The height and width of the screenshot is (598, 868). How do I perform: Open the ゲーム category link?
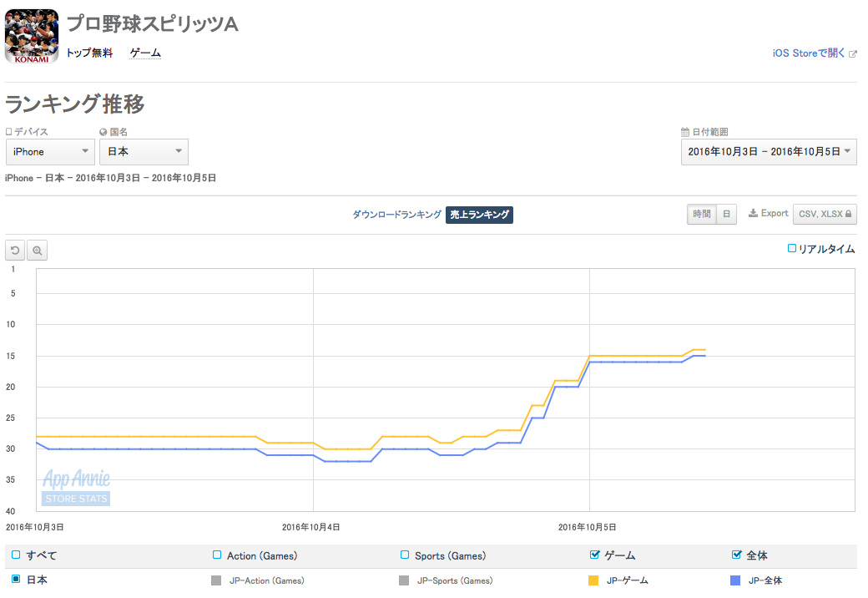pyautogui.click(x=145, y=53)
